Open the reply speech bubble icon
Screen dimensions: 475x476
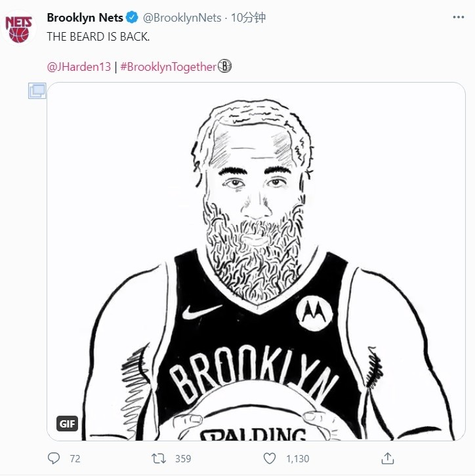[54, 458]
